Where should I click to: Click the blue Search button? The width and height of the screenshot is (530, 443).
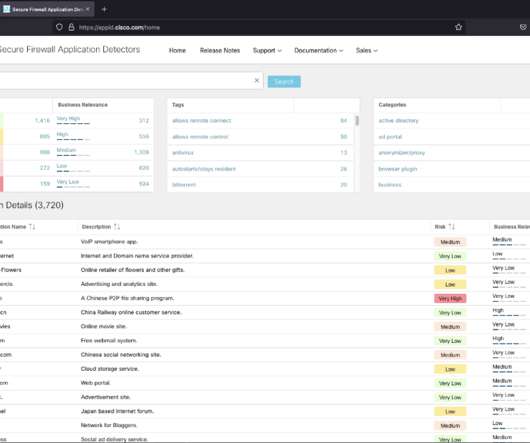point(284,81)
